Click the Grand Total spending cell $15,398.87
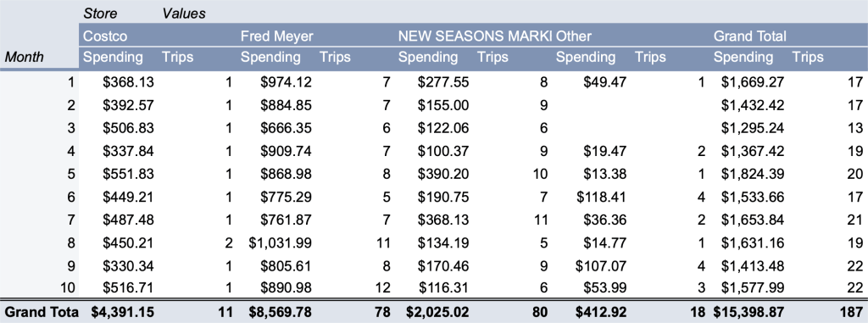Screen dimensions: 868x323 click(x=749, y=312)
